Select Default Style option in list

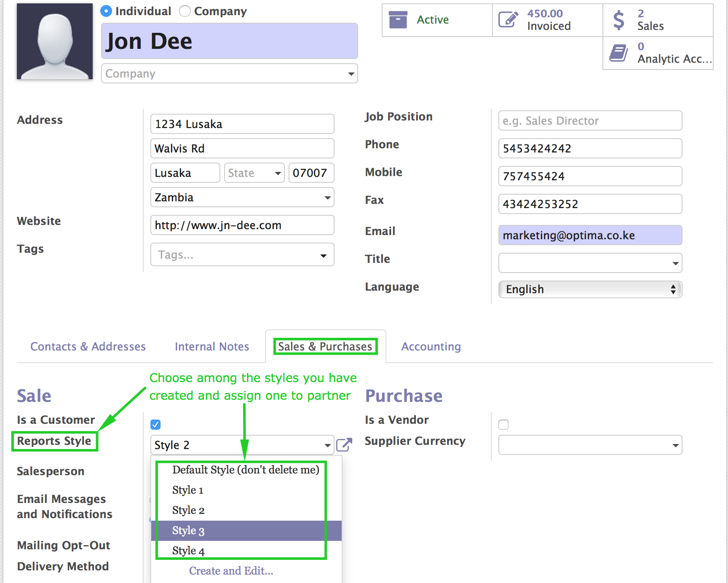[246, 470]
